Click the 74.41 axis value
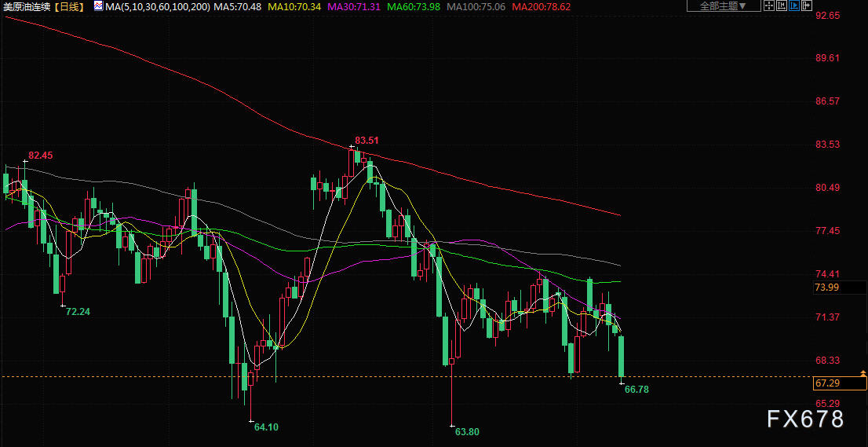 828,273
